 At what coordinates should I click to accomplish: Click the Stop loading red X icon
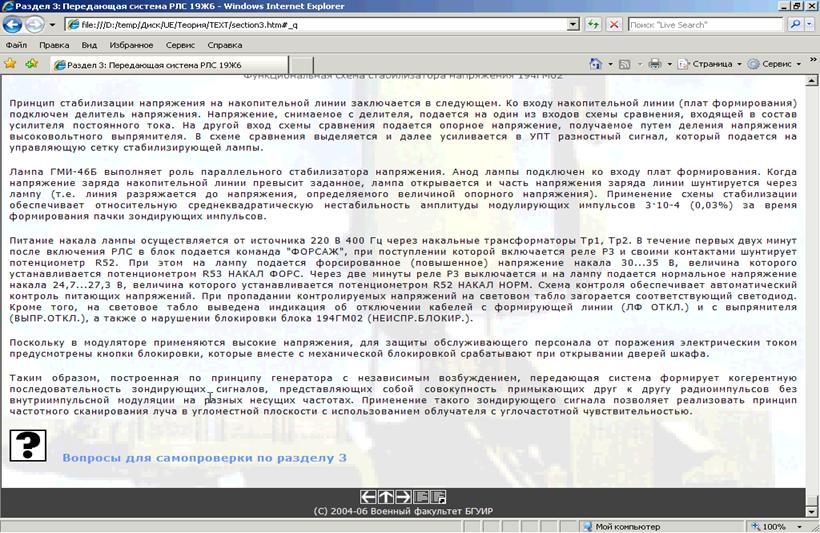613,24
